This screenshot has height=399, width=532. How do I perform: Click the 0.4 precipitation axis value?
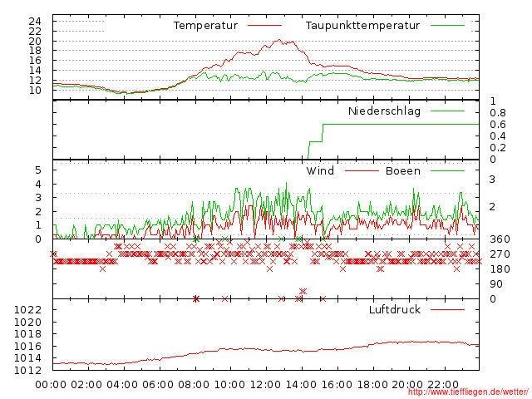point(497,136)
